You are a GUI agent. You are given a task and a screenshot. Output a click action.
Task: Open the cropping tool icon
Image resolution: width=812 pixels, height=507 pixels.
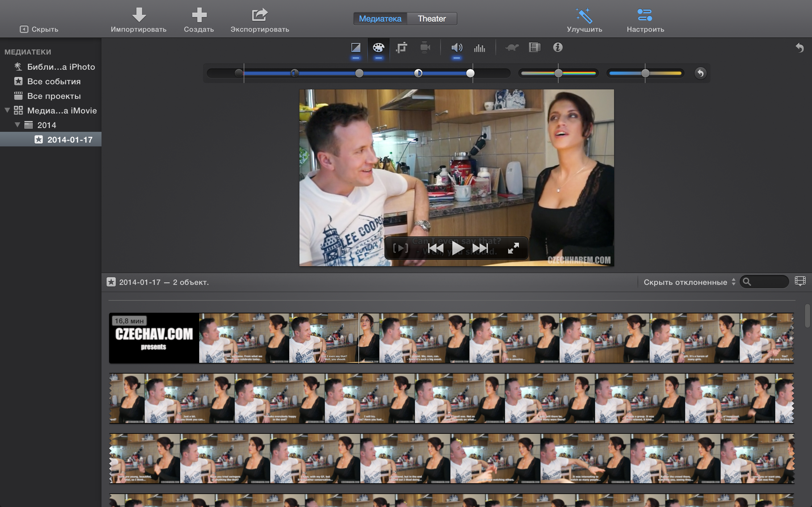click(x=401, y=48)
